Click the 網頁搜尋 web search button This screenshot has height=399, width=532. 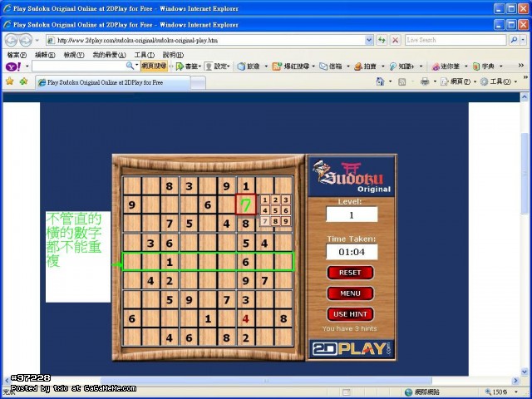tap(155, 66)
